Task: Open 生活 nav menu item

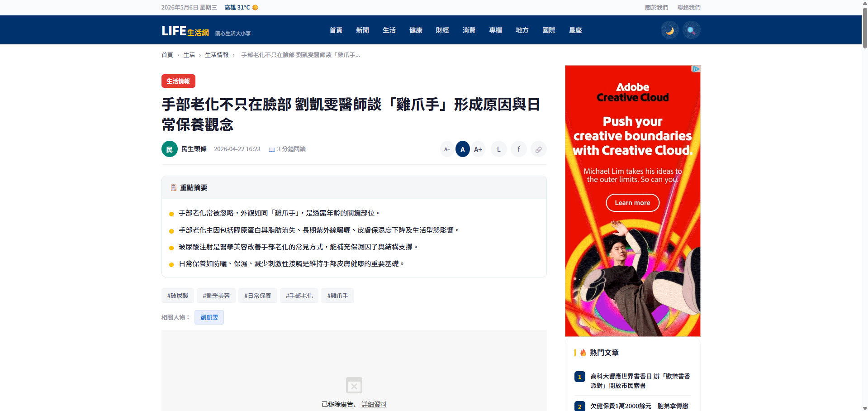Action: pyautogui.click(x=389, y=30)
